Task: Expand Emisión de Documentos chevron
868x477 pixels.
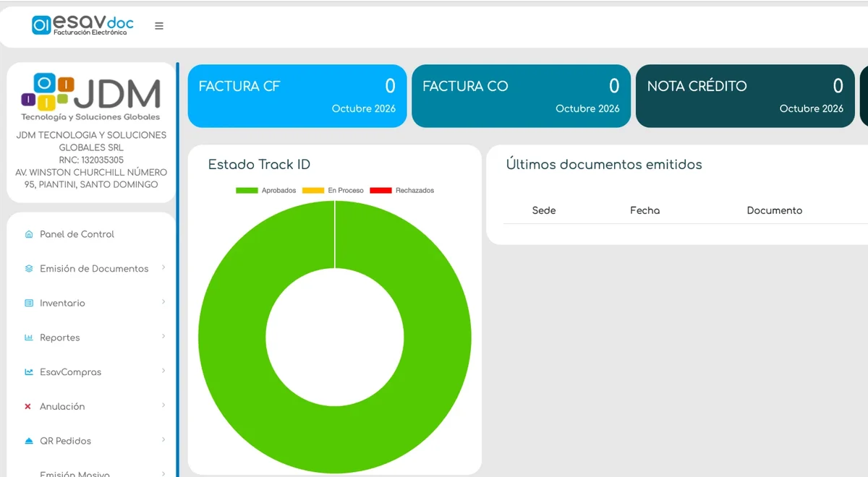Action: point(163,267)
